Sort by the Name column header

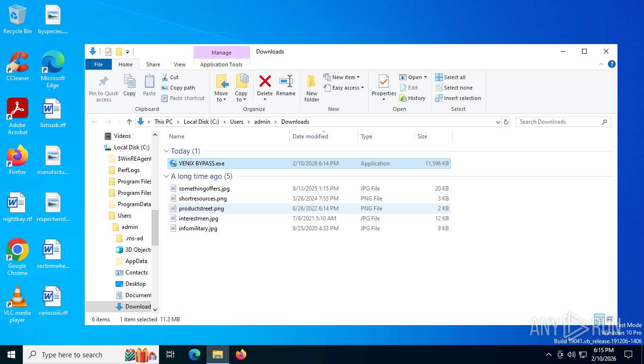pyautogui.click(x=228, y=136)
